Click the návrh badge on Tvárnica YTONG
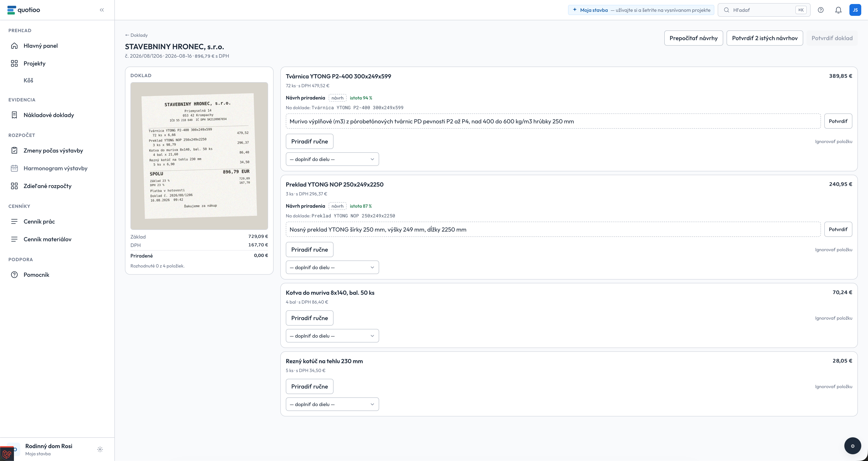The height and width of the screenshot is (461, 868). coord(337,98)
